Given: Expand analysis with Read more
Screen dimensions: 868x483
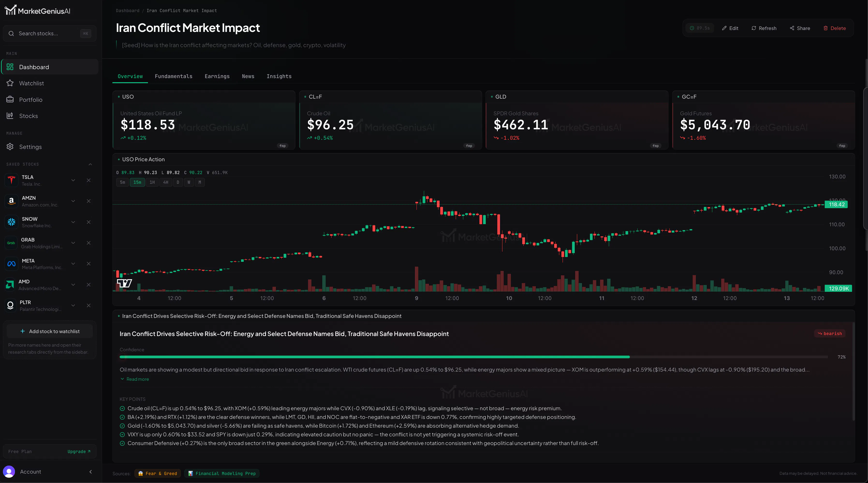Looking at the screenshot, I should (134, 379).
